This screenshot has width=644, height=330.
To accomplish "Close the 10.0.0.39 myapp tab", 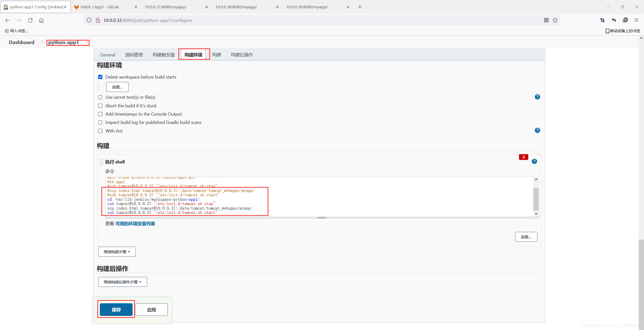I will 348,7.
